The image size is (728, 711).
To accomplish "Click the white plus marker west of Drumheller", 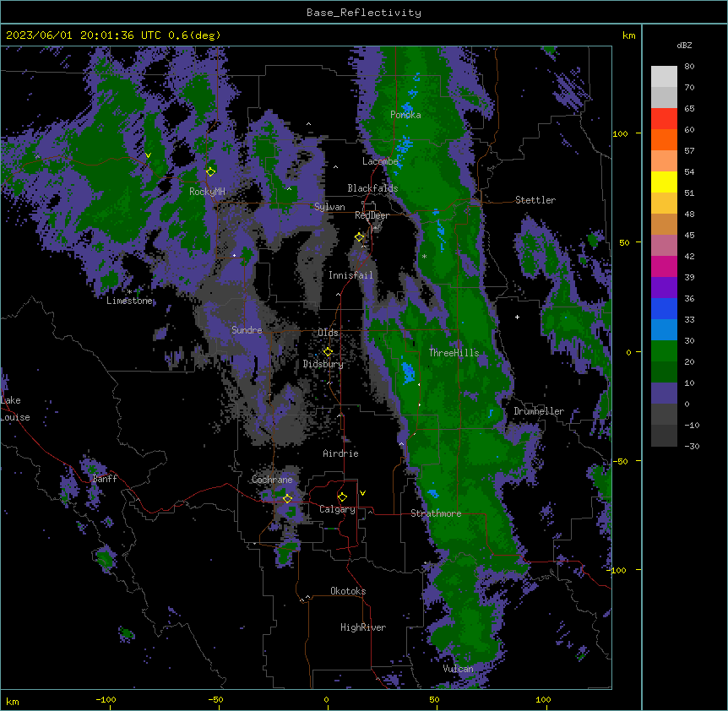I will 517,317.
